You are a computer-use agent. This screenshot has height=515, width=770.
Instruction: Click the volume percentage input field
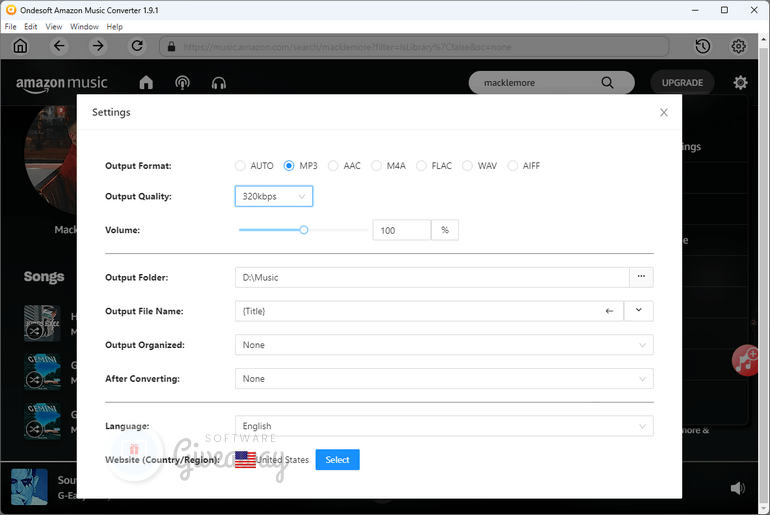point(402,230)
